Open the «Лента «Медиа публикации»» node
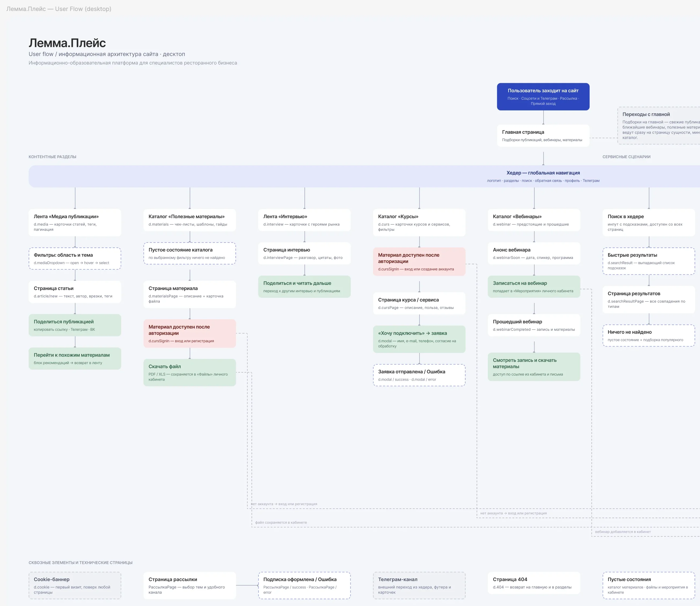Screen dimensions: 700x606 tap(75, 222)
